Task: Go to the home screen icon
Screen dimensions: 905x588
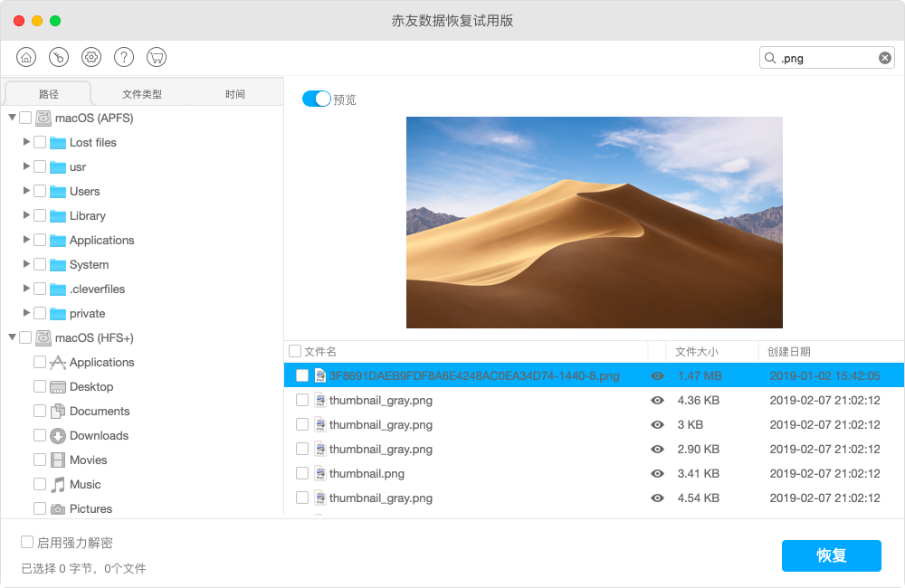Action: pyautogui.click(x=26, y=57)
